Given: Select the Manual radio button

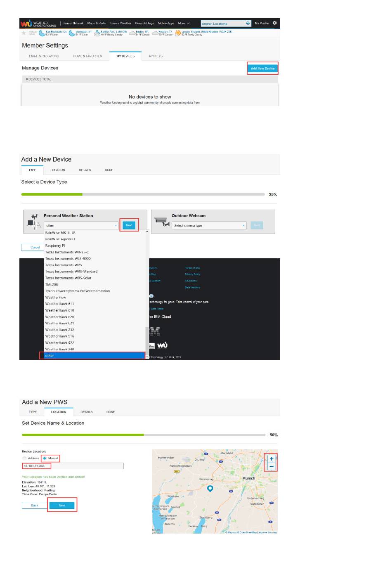Looking at the screenshot, I should [x=45, y=458].
